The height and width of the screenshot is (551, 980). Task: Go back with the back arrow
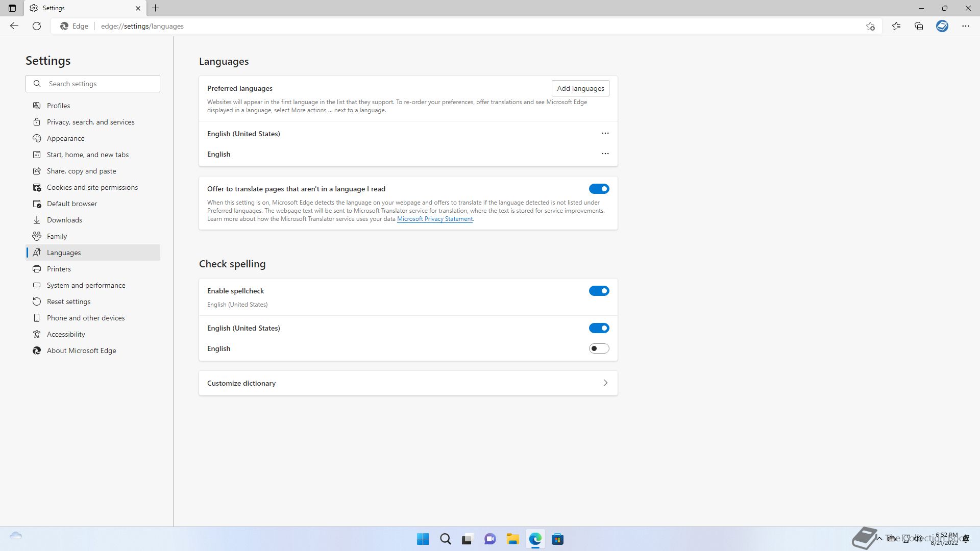click(14, 26)
